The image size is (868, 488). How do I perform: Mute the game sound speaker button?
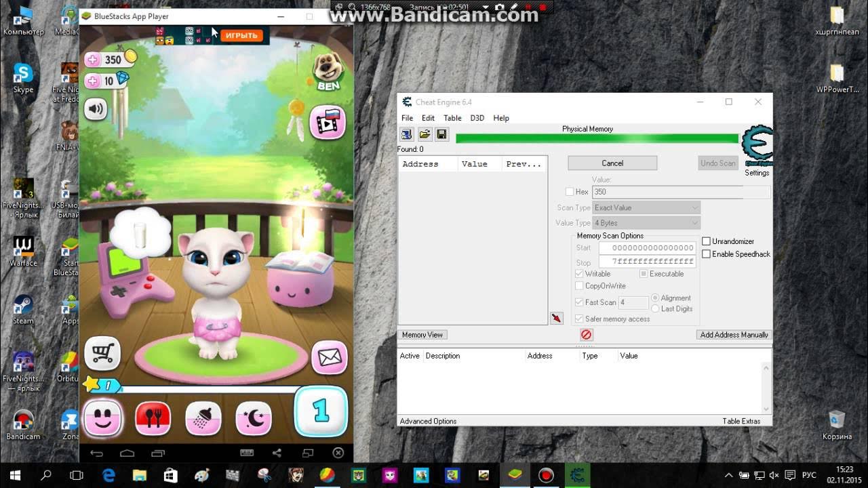click(96, 108)
